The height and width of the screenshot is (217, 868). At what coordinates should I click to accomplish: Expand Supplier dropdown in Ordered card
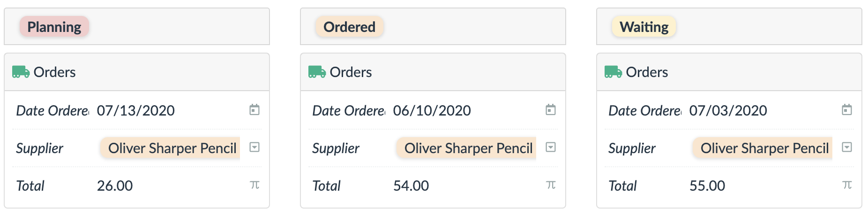(551, 147)
